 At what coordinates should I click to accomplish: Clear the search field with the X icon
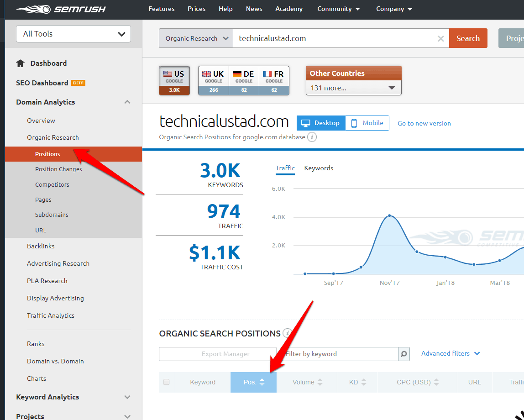click(x=441, y=39)
